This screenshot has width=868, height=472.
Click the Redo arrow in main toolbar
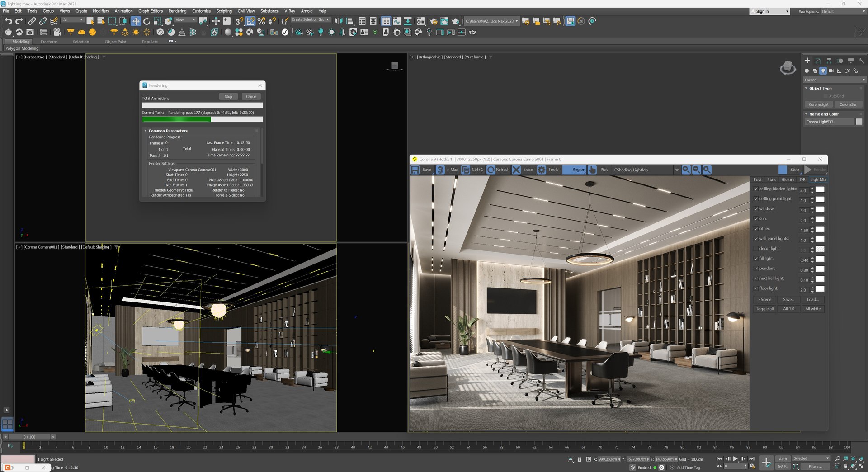[19, 21]
